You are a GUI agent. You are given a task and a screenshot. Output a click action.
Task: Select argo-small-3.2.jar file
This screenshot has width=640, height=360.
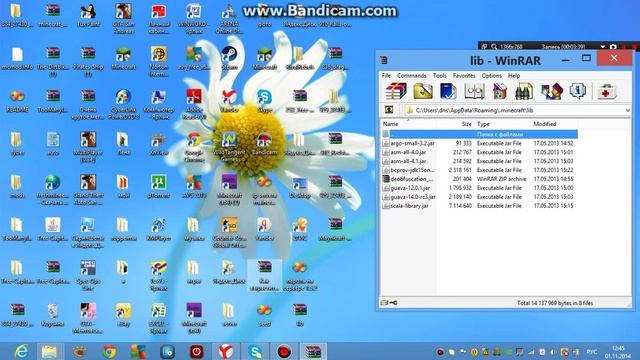coord(480,143)
